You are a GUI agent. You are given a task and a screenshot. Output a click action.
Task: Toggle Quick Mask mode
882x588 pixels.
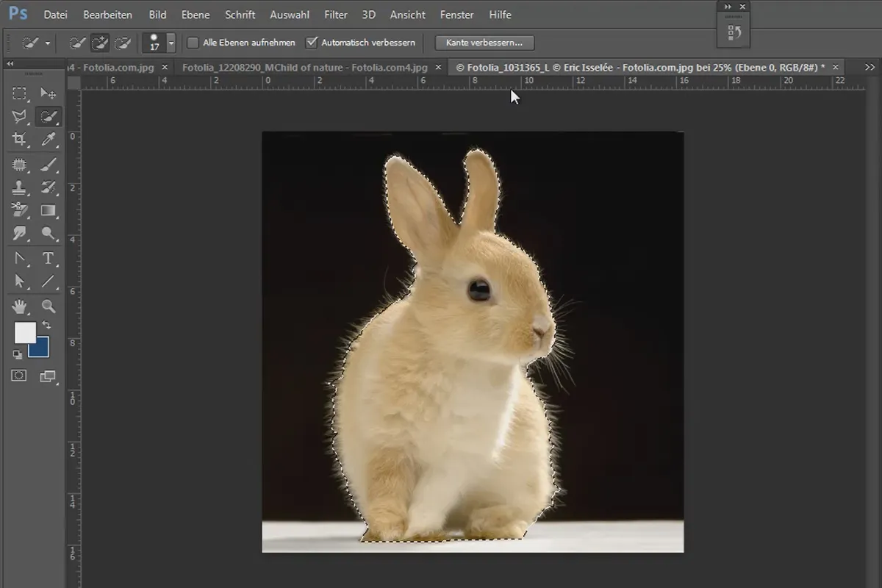pos(19,376)
